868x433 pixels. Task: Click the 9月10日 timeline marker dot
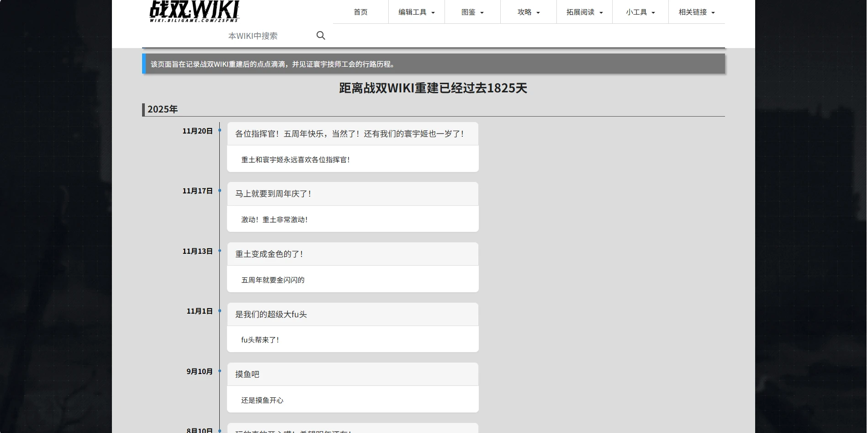coord(220,371)
